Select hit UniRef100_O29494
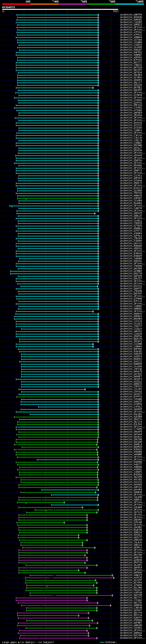Screen dimensions: 146x644 (131, 585)
